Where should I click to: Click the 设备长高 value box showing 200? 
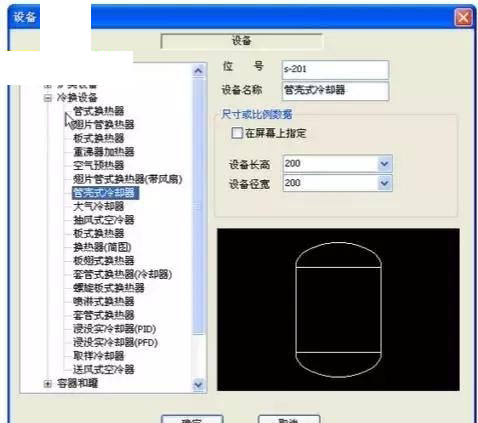[330, 164]
